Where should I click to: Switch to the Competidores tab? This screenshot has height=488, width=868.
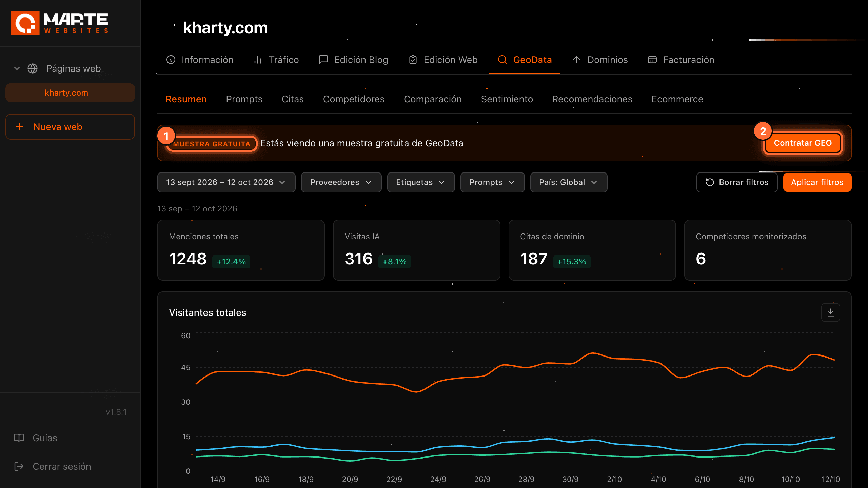coord(354,99)
